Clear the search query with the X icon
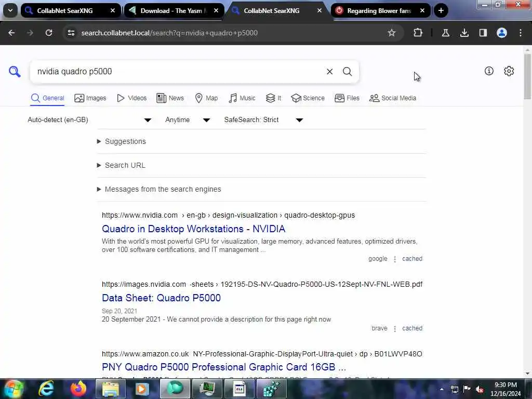532x399 pixels. 329,72
